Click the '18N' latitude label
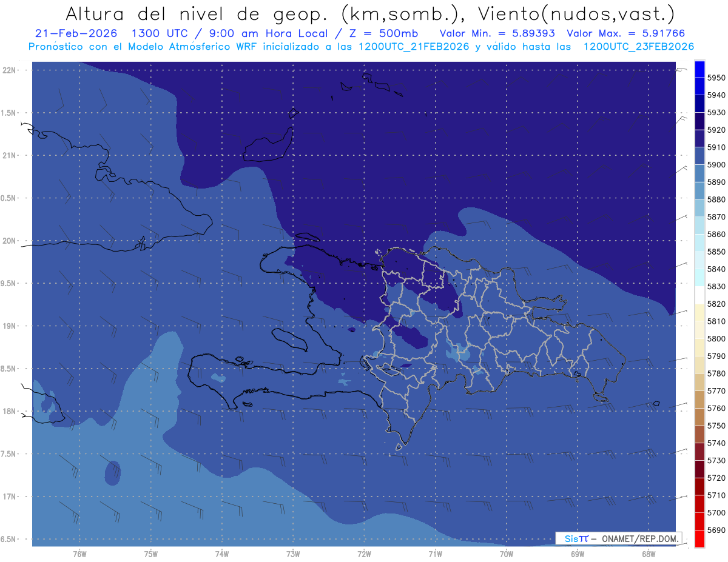Viewport: 728px width, 562px height. tap(10, 412)
